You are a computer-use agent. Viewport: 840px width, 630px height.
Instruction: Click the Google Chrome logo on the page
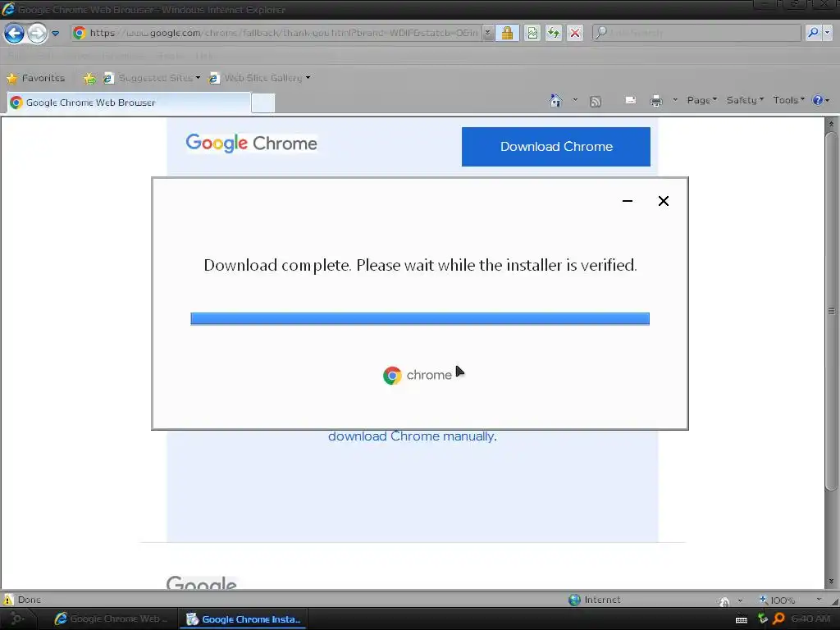[x=251, y=143]
